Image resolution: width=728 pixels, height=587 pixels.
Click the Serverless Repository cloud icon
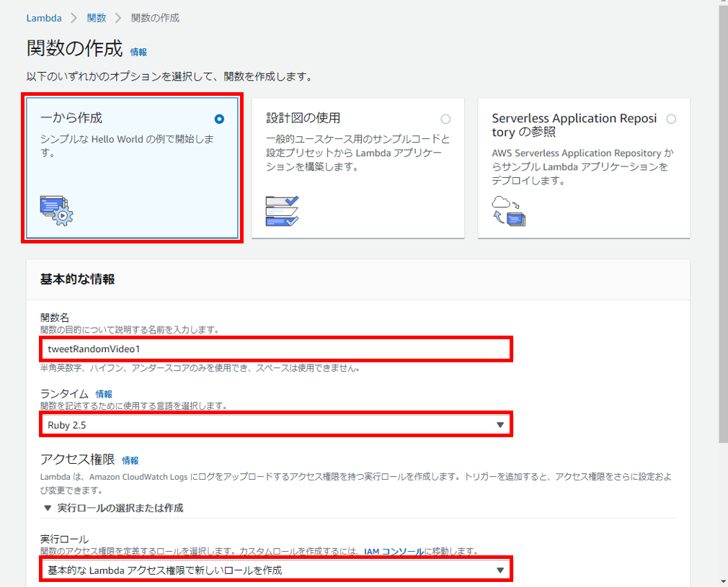point(508,211)
